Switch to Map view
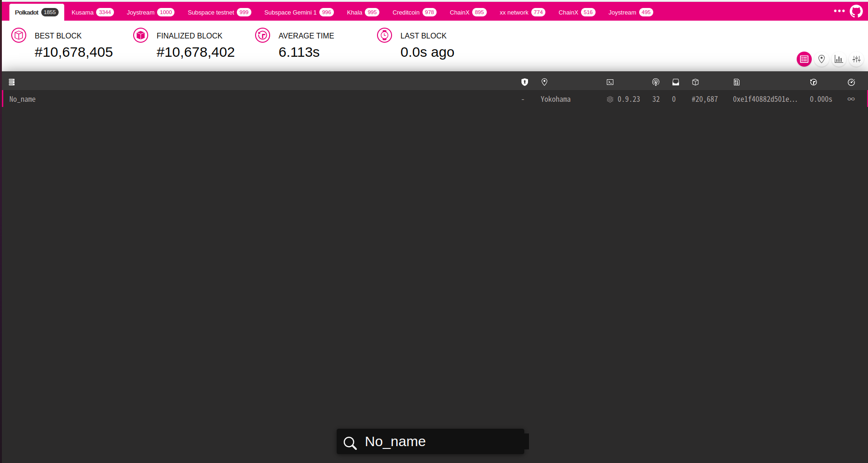This screenshot has height=463, width=868. tap(822, 59)
